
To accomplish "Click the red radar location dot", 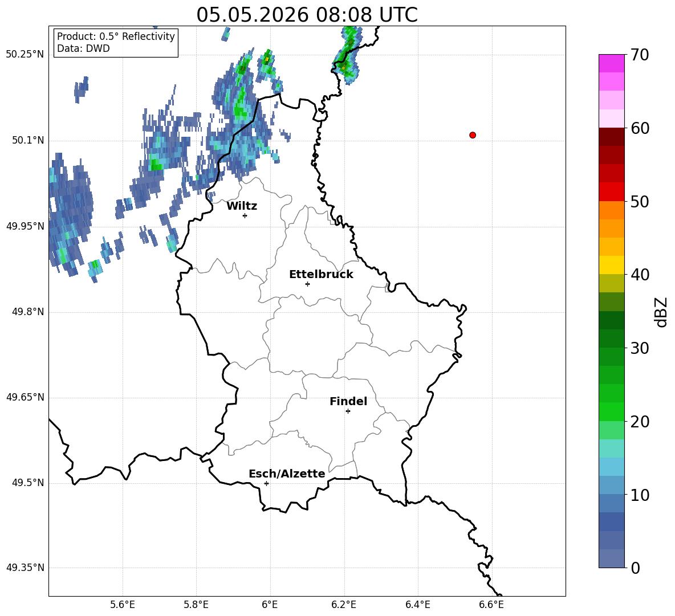I will [x=473, y=135].
